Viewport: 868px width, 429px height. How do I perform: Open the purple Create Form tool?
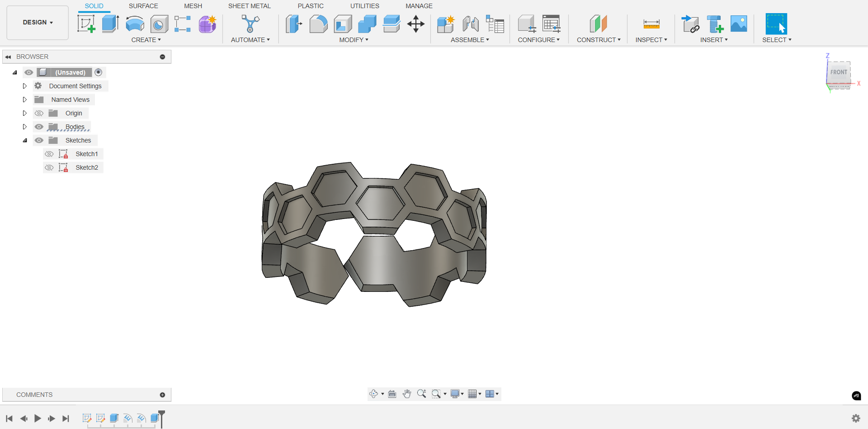[x=208, y=24]
